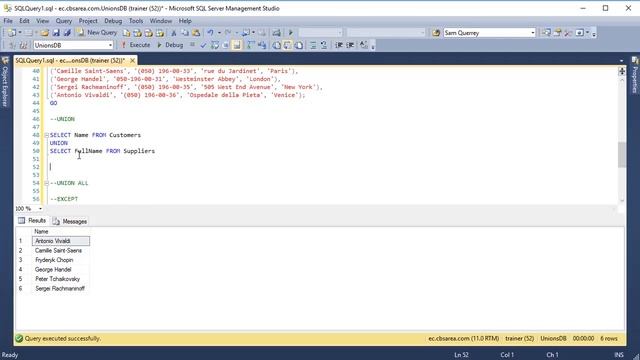
Task: Open the collapsed Properties panel
Action: [635, 75]
